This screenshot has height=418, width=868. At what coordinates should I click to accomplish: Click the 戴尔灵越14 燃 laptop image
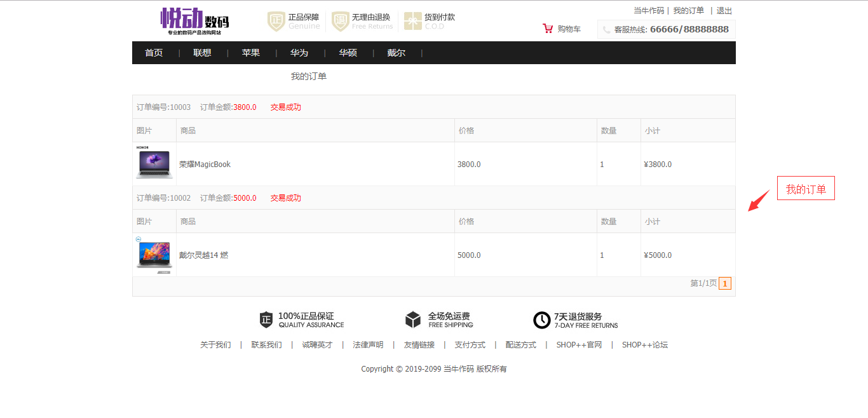click(x=154, y=255)
